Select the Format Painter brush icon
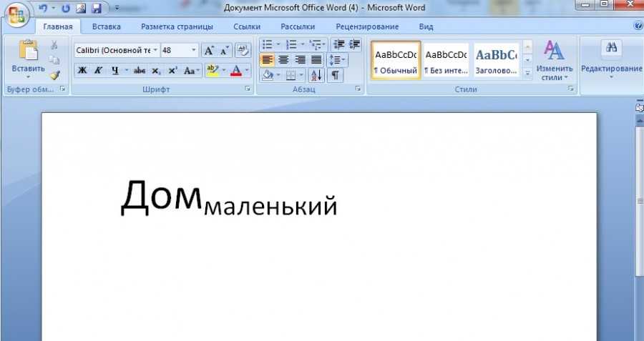The width and height of the screenshot is (644, 341). 54,74
